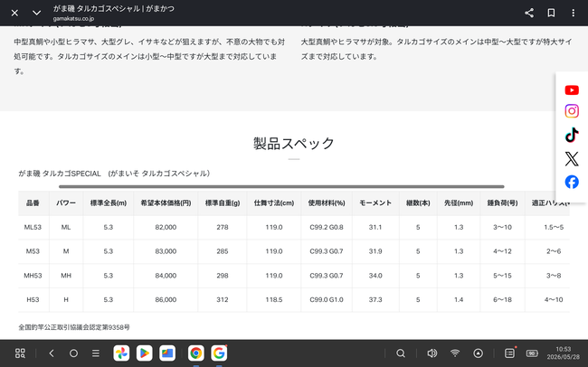Click 全国釣竿公正取引協議会認定第9358号 note
The width and height of the screenshot is (588, 367).
(74, 327)
